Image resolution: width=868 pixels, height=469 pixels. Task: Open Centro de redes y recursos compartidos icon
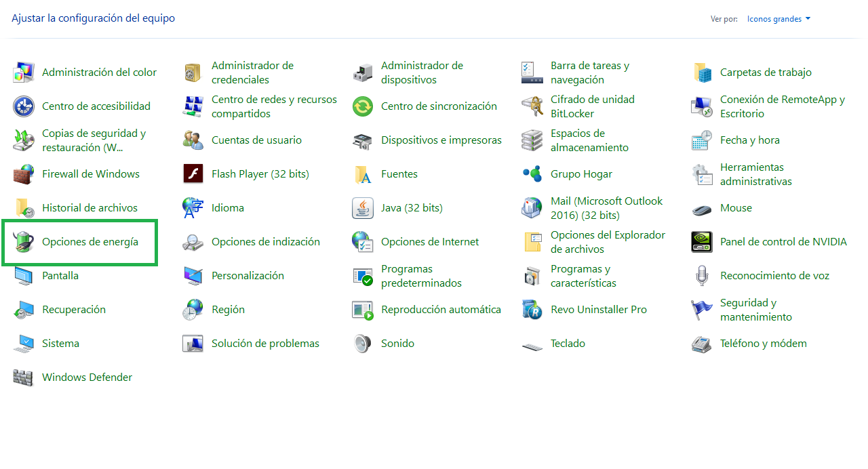(x=193, y=106)
